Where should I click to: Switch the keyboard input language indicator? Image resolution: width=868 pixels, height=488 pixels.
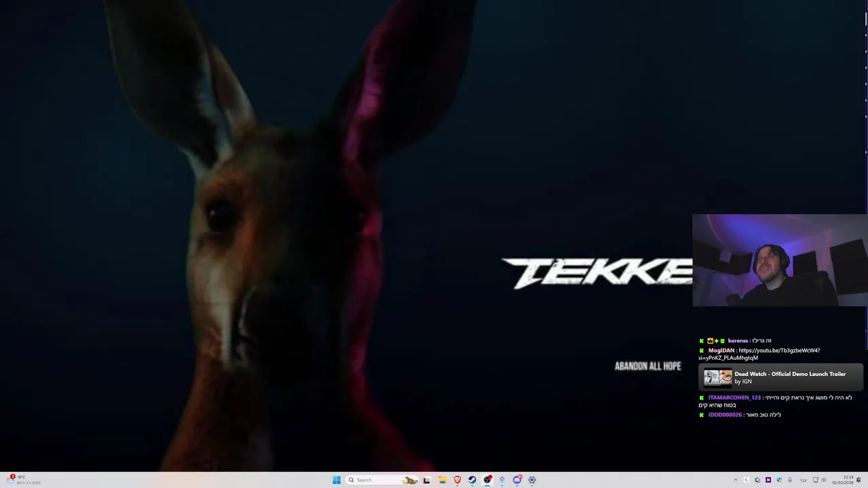(804, 480)
